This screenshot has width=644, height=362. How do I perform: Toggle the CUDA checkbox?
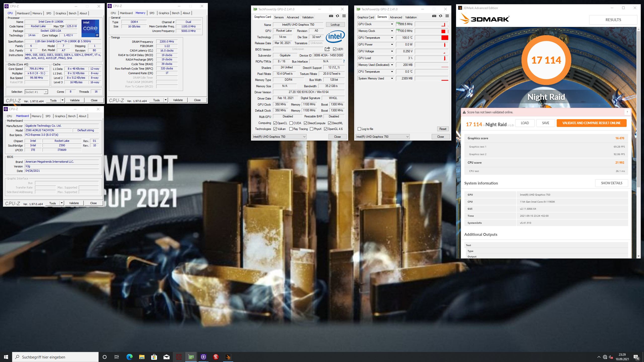point(291,123)
